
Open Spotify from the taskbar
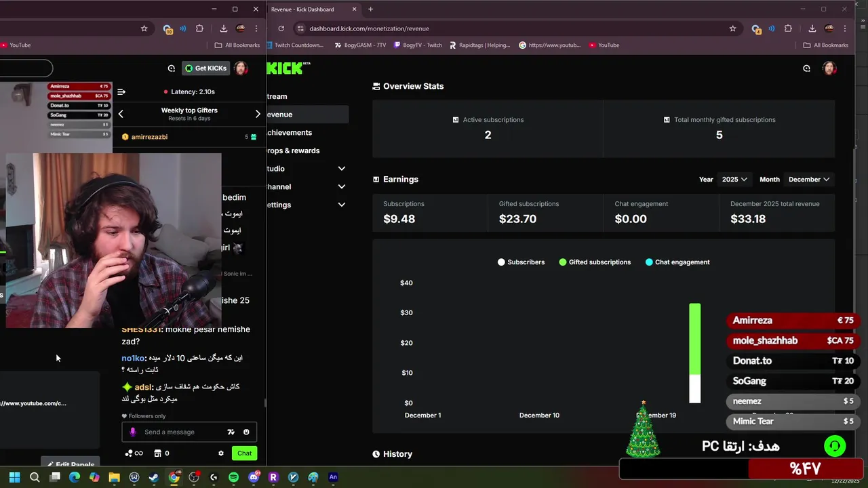point(233,477)
